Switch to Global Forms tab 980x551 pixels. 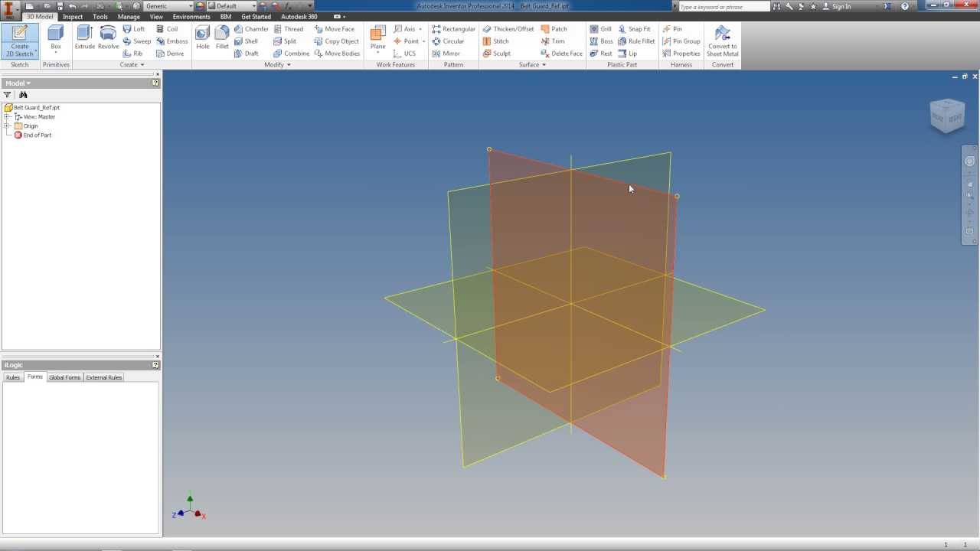pyautogui.click(x=64, y=377)
